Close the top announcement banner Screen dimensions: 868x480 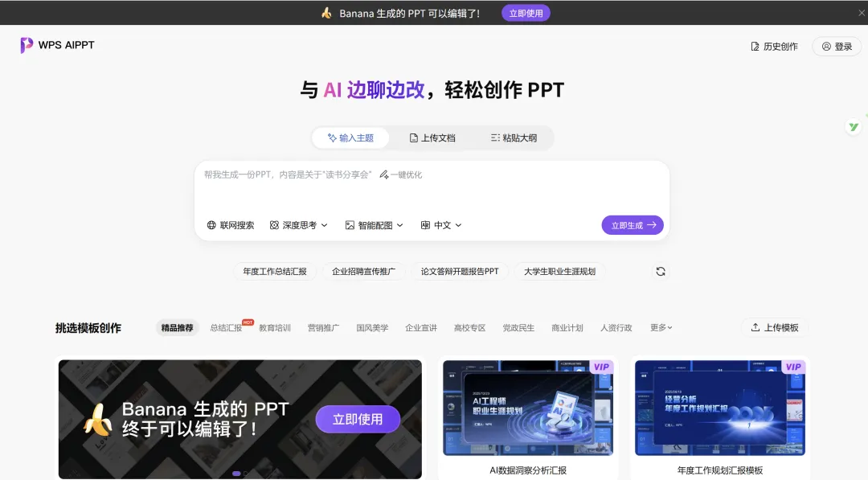(862, 13)
